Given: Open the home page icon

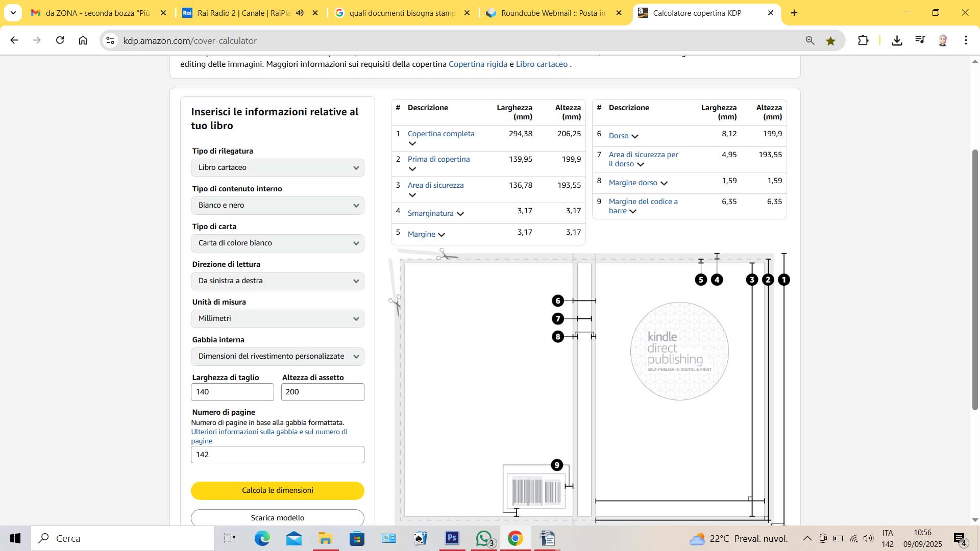Looking at the screenshot, I should click(x=83, y=40).
